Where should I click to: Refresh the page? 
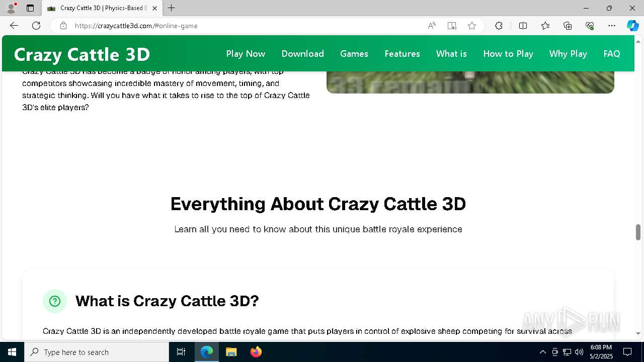point(36,26)
